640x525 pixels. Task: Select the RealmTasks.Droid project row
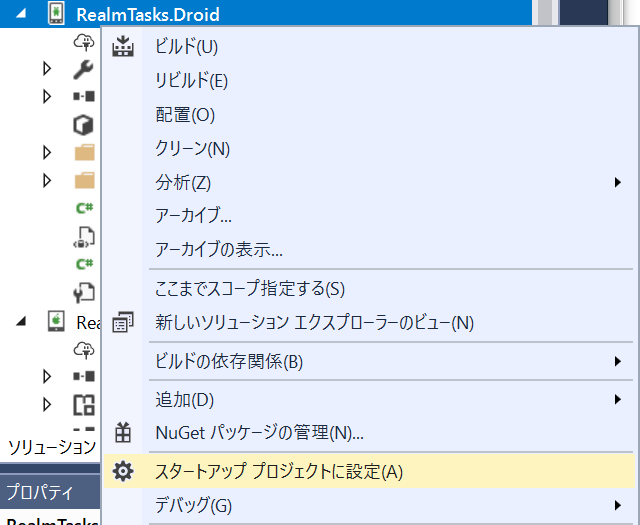(x=265, y=14)
